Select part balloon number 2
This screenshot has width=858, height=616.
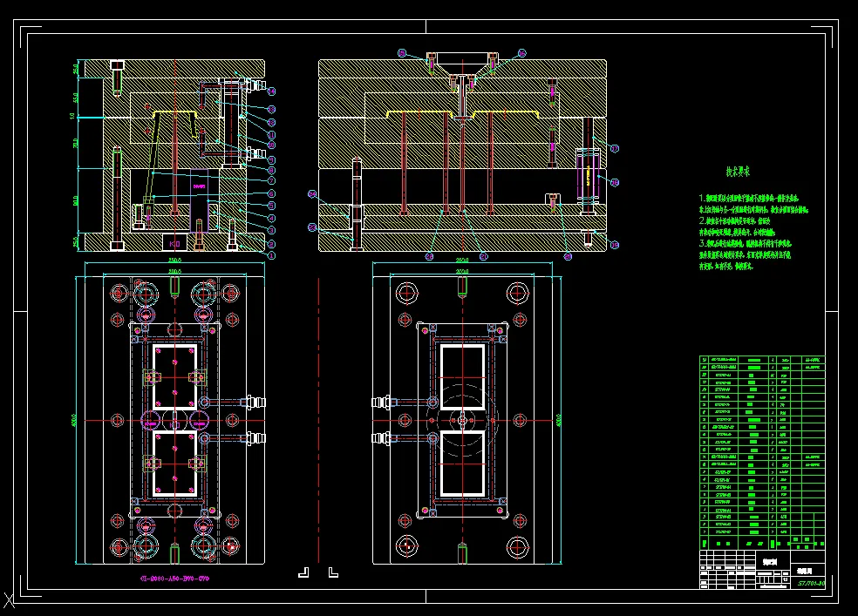(272, 244)
